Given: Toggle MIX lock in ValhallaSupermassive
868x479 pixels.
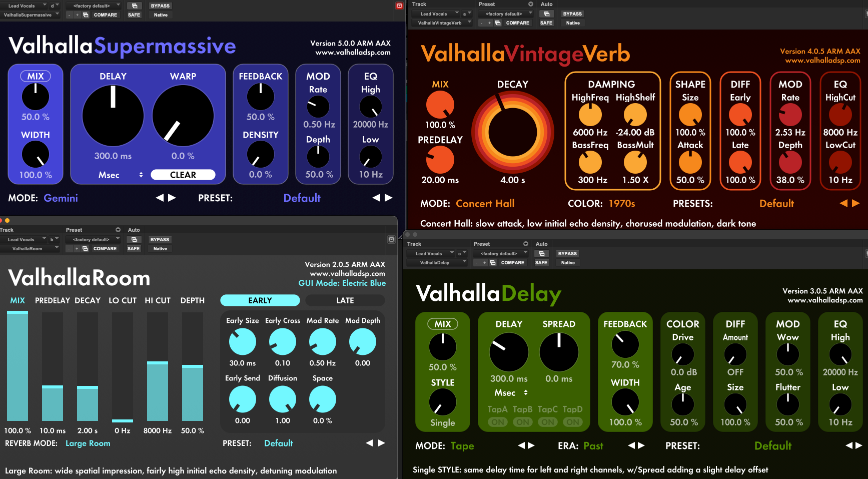Looking at the screenshot, I should [x=36, y=76].
